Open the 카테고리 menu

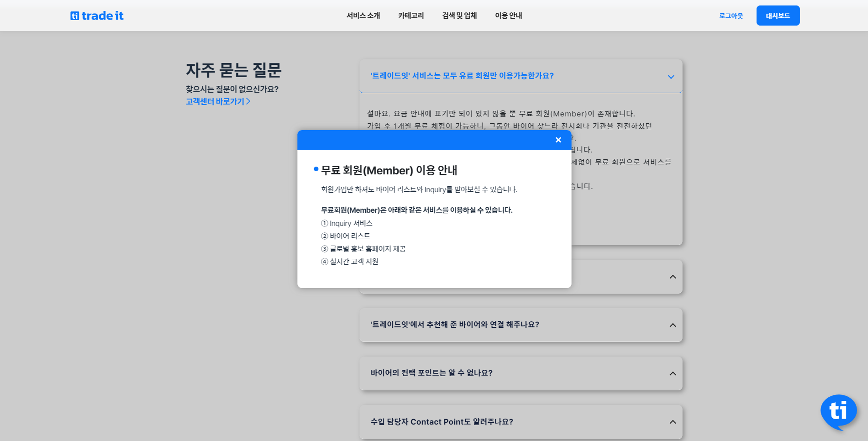click(411, 16)
